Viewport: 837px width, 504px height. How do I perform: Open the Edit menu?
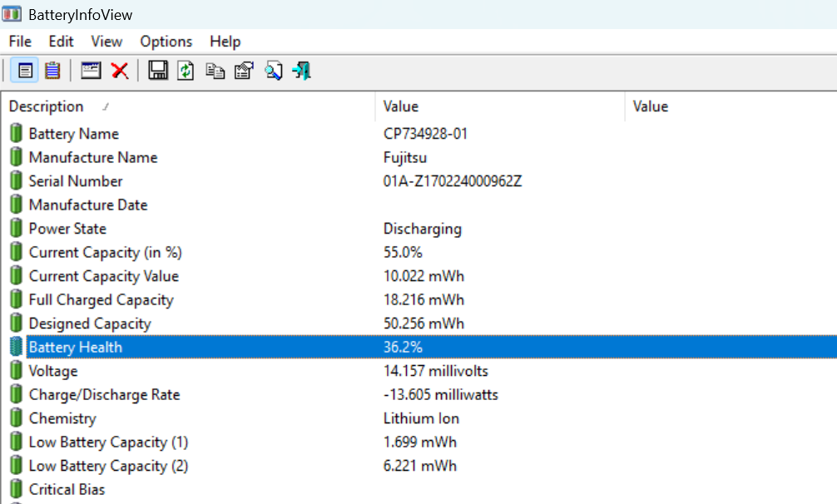point(61,42)
